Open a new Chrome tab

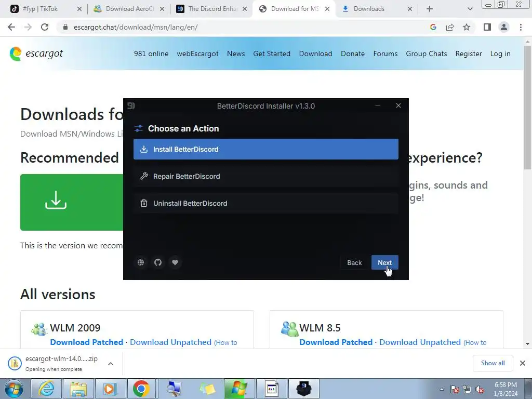pos(430,9)
